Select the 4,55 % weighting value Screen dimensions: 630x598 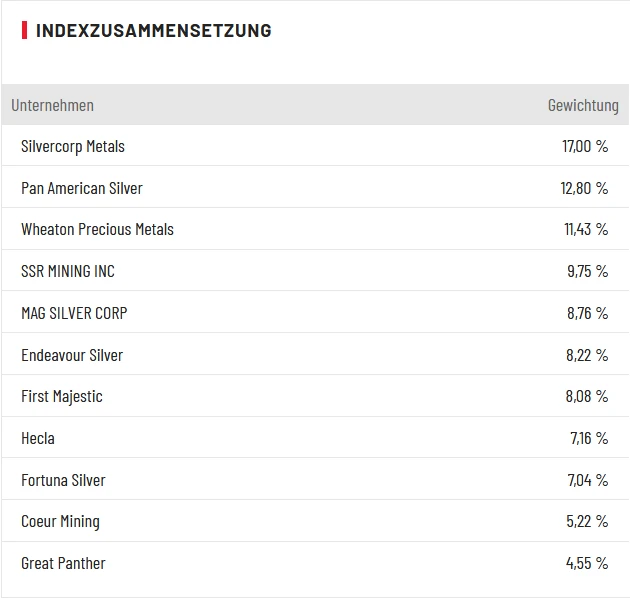tap(586, 563)
